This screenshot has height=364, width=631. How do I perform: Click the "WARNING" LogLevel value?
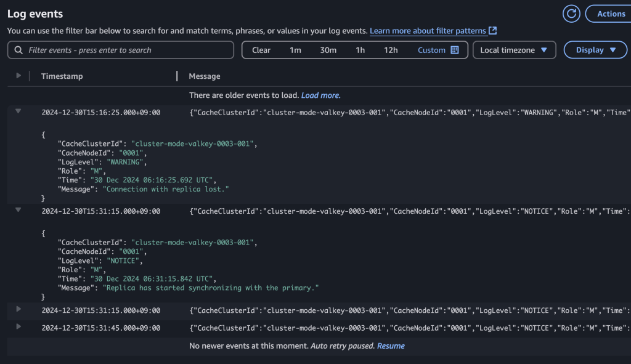pos(124,162)
